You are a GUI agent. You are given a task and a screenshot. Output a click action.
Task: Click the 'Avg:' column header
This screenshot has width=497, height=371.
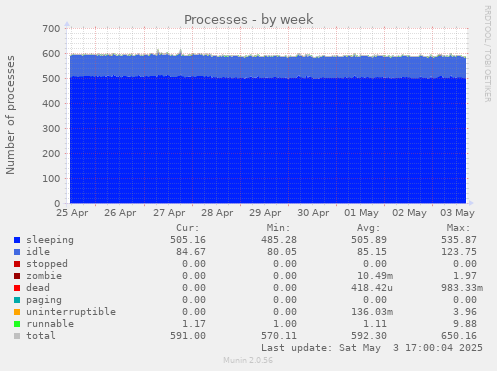pyautogui.click(x=368, y=228)
